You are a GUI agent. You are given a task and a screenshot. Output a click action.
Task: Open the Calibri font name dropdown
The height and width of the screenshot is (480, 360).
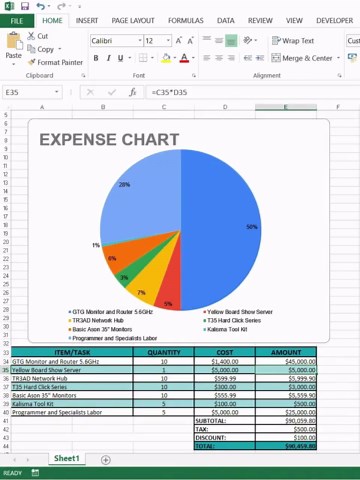point(140,41)
